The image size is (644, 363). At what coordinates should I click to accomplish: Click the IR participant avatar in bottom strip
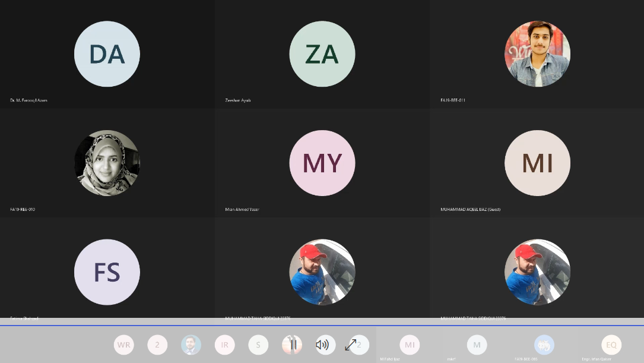pyautogui.click(x=225, y=345)
